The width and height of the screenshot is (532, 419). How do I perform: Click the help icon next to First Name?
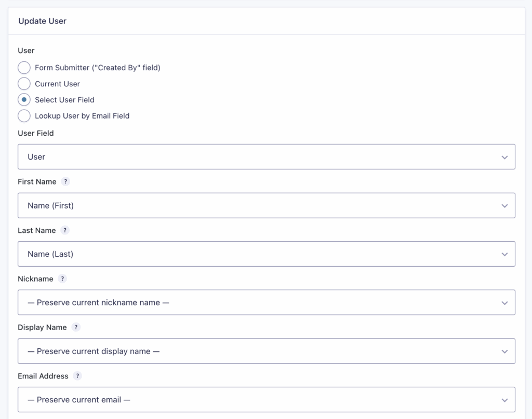click(x=65, y=181)
